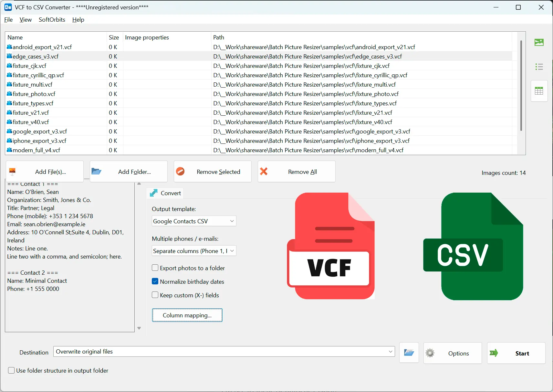Click the sean.obrien@example.ie email line
Screen dimensions: 553x392
[46, 224]
